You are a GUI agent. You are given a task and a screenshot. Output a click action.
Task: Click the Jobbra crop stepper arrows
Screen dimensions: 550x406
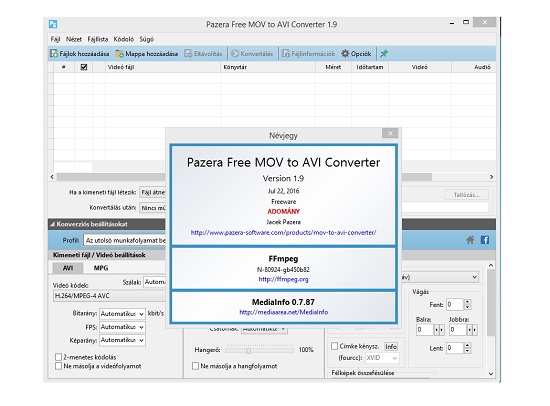pos(472,330)
